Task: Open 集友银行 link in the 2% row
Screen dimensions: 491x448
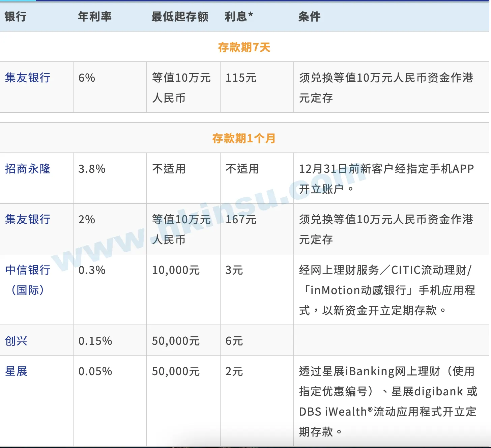Action: (28, 220)
